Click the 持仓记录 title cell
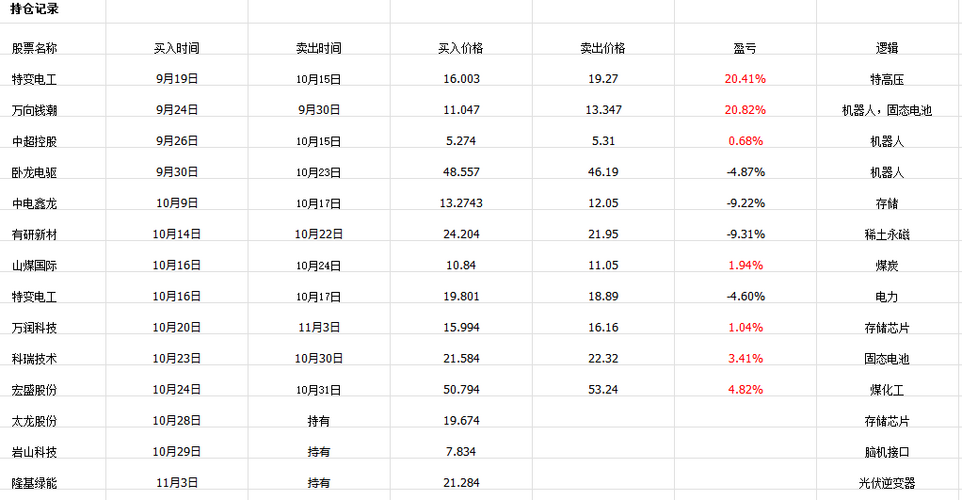The image size is (962, 500). 34,9
